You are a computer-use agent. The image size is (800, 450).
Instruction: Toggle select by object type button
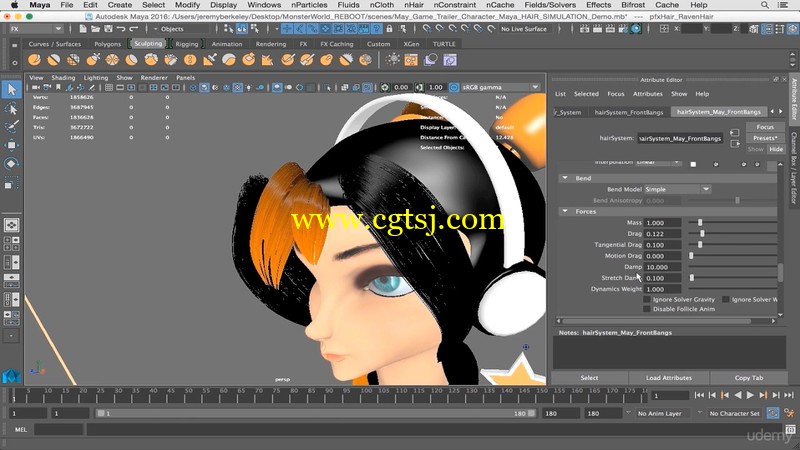tap(241, 29)
